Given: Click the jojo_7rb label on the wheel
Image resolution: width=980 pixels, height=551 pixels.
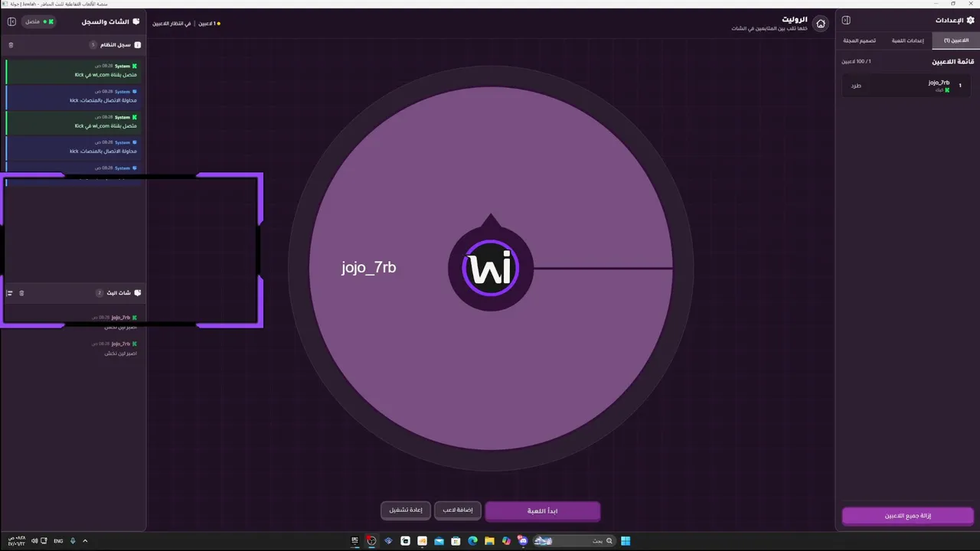Looking at the screenshot, I should tap(369, 268).
